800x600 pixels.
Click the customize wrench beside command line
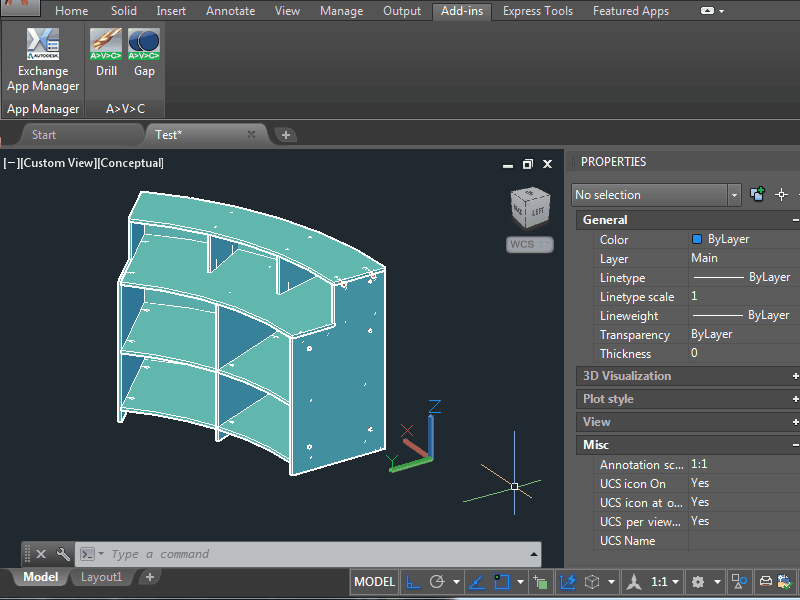click(63, 554)
